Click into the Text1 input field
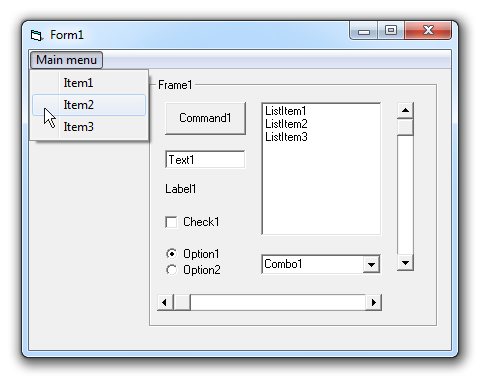 point(205,160)
